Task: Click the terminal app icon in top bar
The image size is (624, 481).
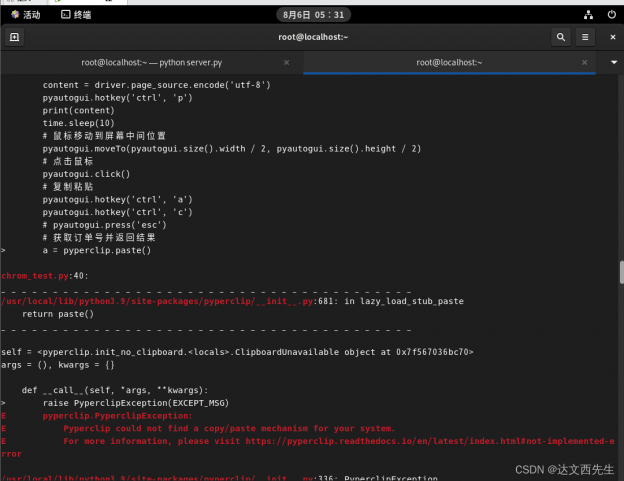Action: pyautogui.click(x=66, y=14)
